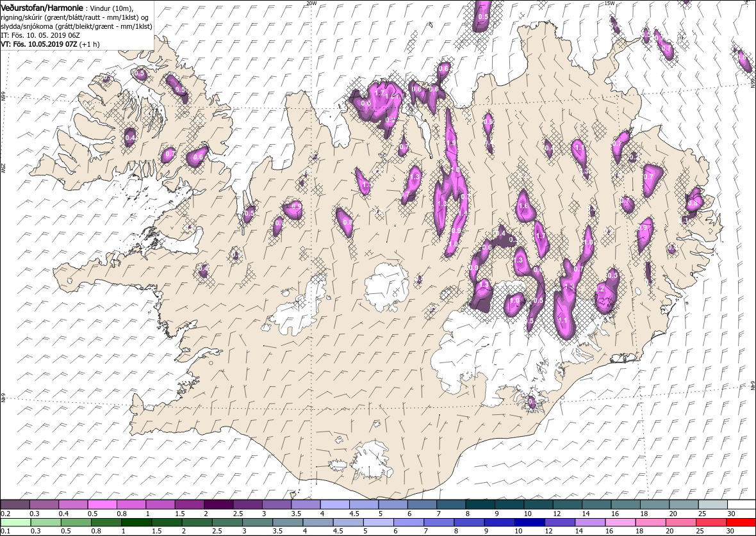The width and height of the screenshot is (756, 536).
Task: Select lower legend swatch labeled 4
Action: [318, 523]
